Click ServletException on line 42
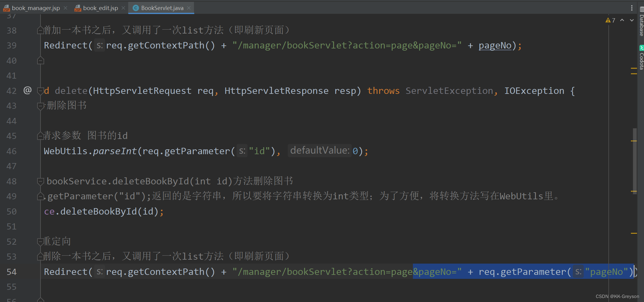The width and height of the screenshot is (644, 302). [x=449, y=91]
